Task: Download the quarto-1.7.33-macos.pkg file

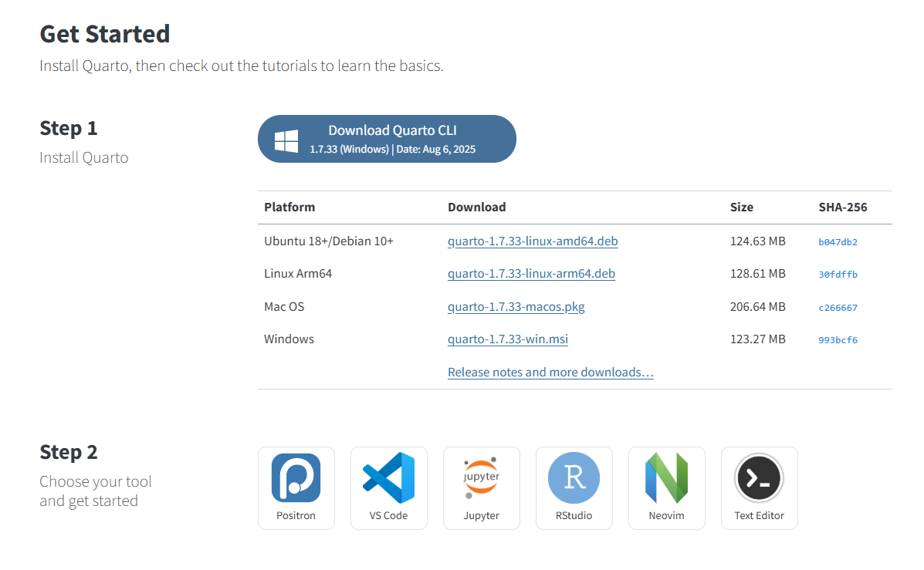Action: 516,307
